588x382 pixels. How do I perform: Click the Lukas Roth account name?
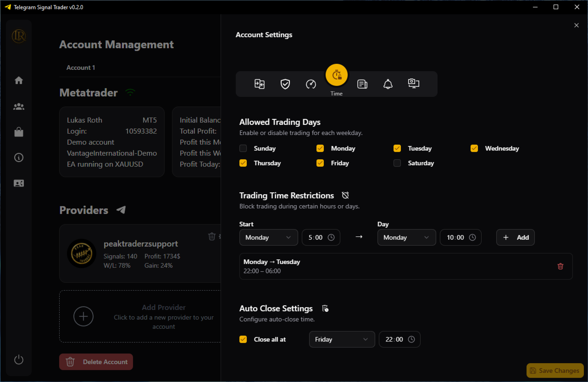(x=85, y=120)
